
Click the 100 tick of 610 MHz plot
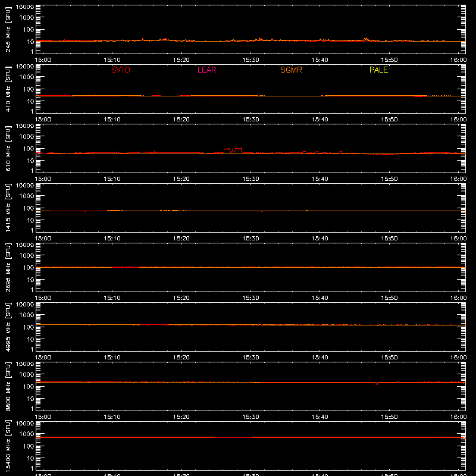point(29,149)
